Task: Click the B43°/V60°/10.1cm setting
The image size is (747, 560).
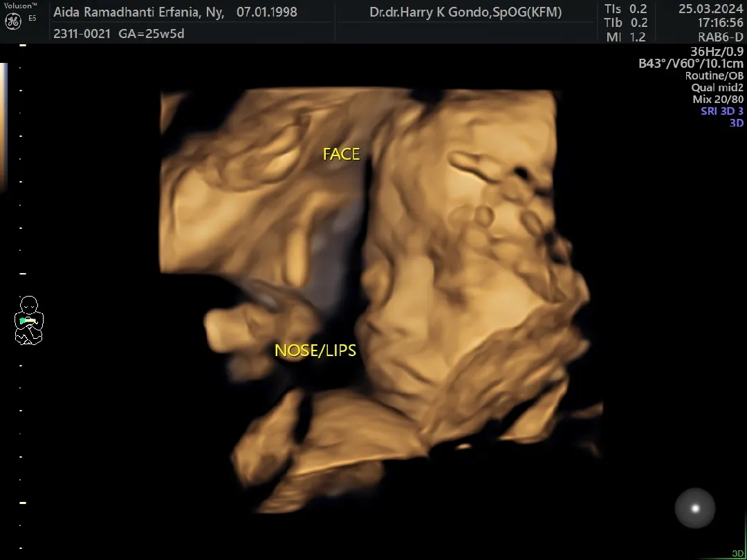Action: [x=691, y=64]
